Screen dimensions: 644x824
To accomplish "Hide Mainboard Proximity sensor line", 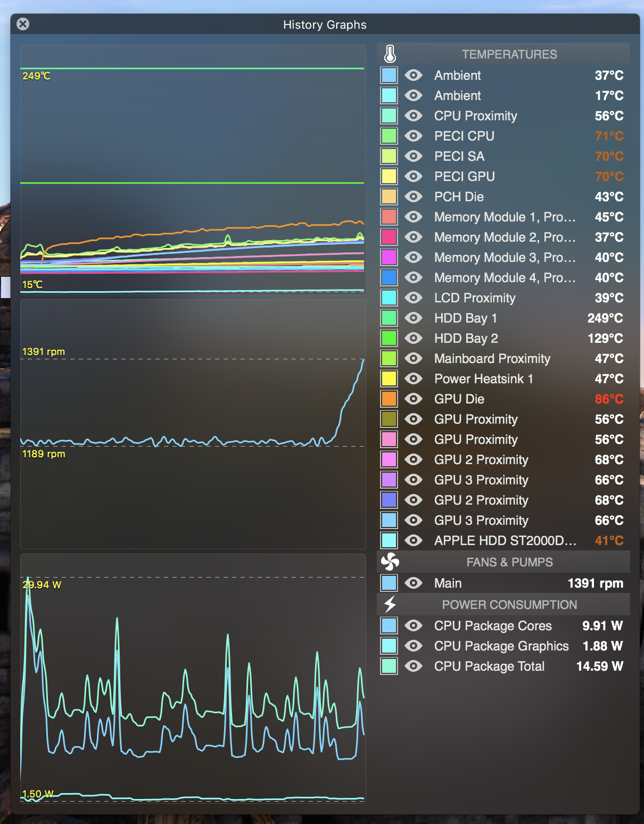I will tap(414, 358).
